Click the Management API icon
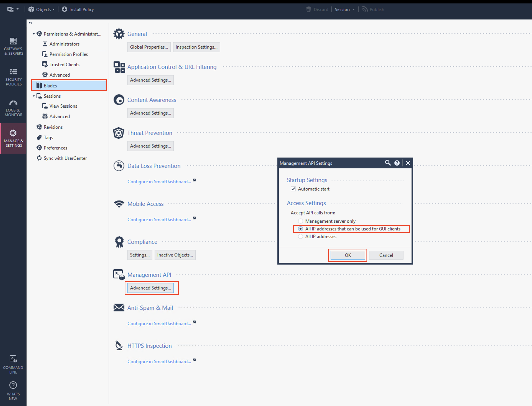 pos(119,275)
